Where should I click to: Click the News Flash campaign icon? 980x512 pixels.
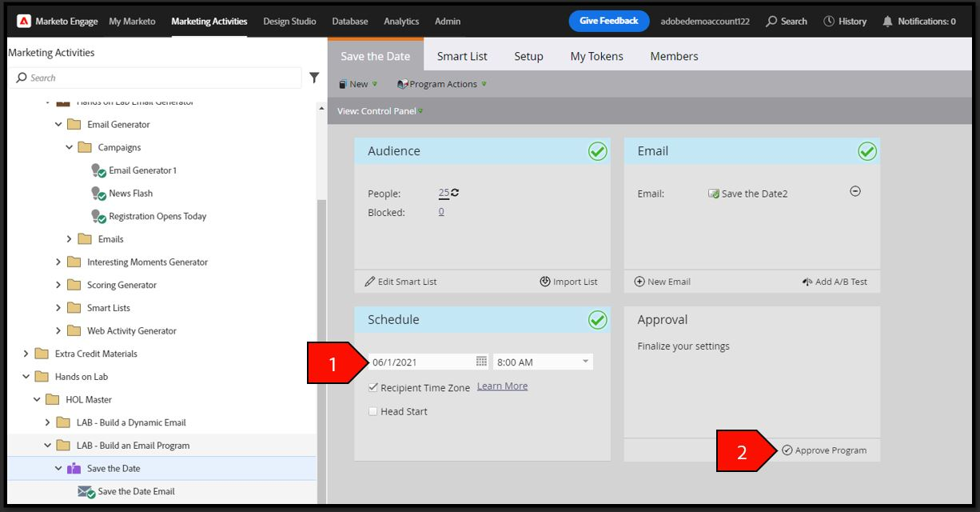click(98, 194)
